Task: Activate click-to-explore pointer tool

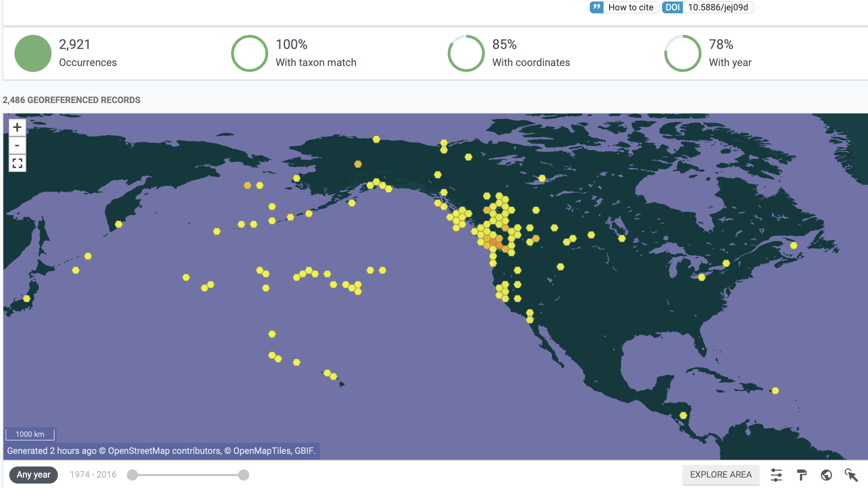Action: point(851,475)
